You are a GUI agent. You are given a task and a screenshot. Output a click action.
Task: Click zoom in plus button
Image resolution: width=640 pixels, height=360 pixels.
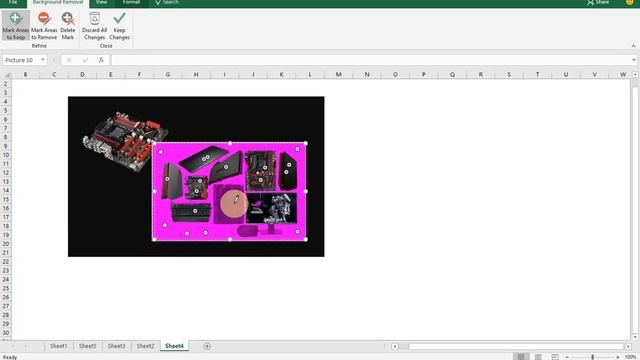[x=618, y=357]
